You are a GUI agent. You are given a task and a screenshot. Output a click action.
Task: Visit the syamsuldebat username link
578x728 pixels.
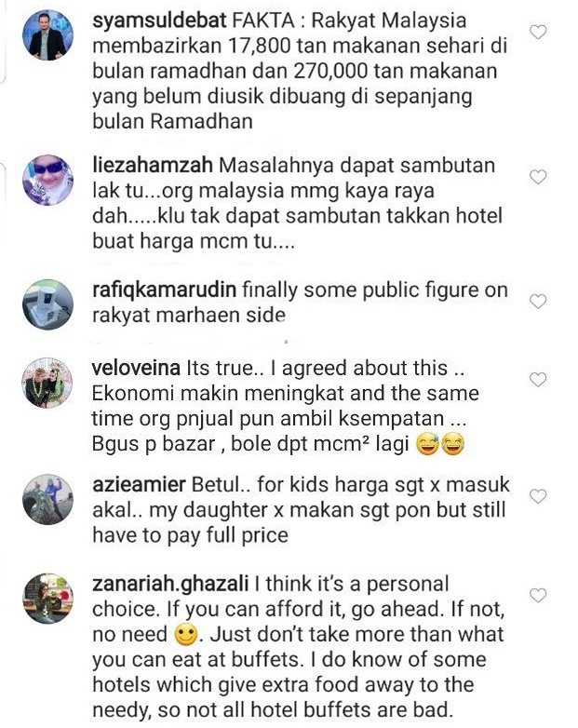point(159,20)
